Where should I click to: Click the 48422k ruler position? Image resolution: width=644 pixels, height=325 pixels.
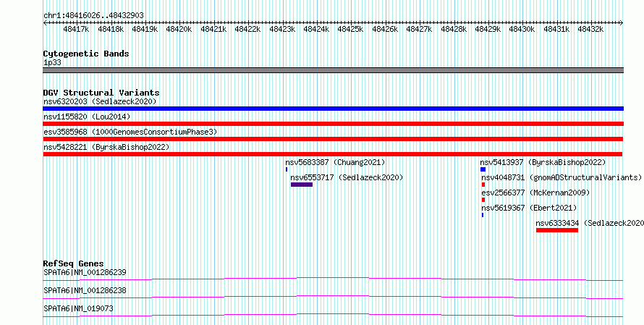click(247, 29)
